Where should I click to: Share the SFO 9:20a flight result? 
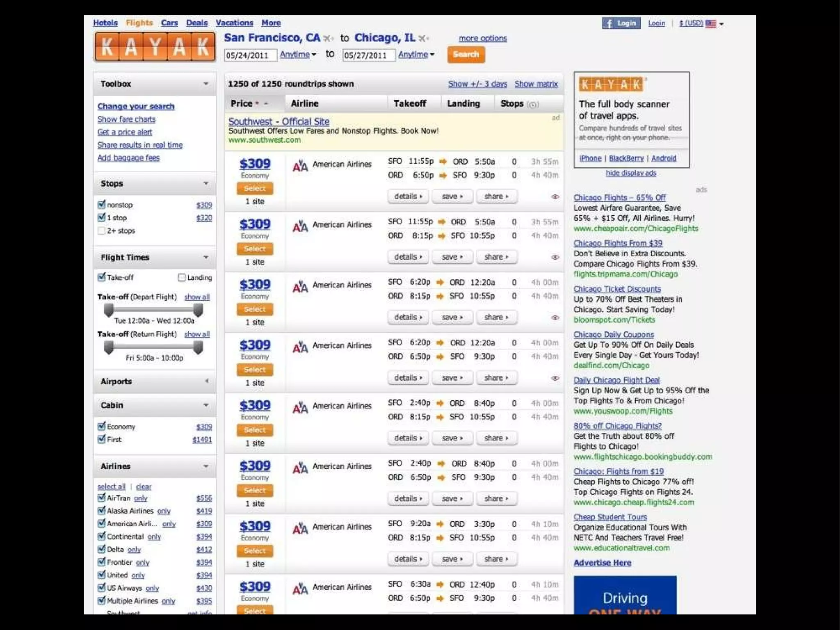click(496, 559)
